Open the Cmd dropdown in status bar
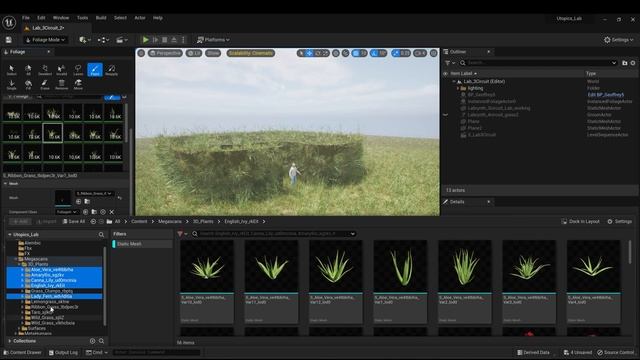Screen dimensions: 640x360 tap(97, 352)
